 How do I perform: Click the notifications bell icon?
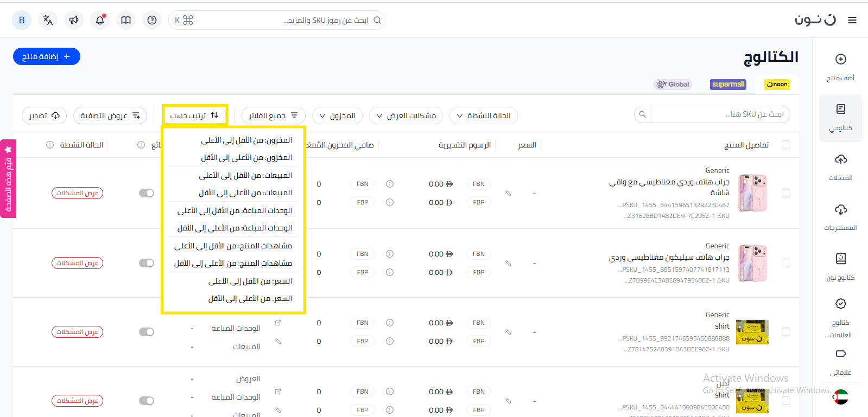(x=100, y=20)
